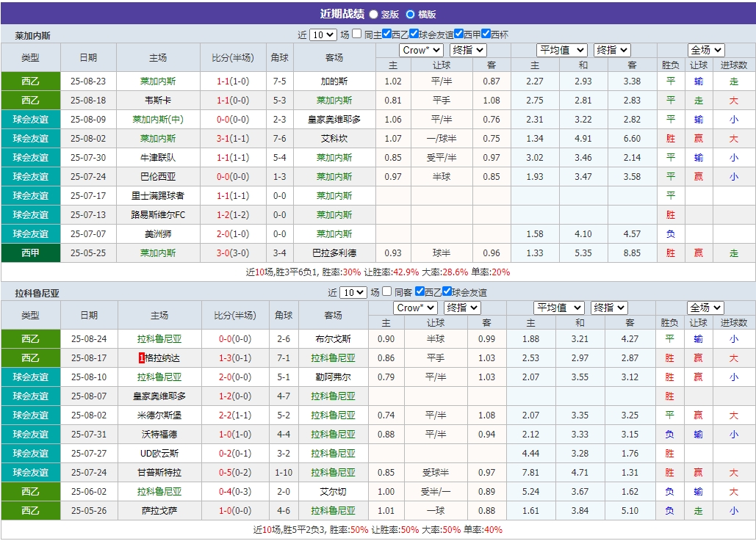Click the 艾科坎 team link
The width and height of the screenshot is (756, 541).
tap(333, 138)
